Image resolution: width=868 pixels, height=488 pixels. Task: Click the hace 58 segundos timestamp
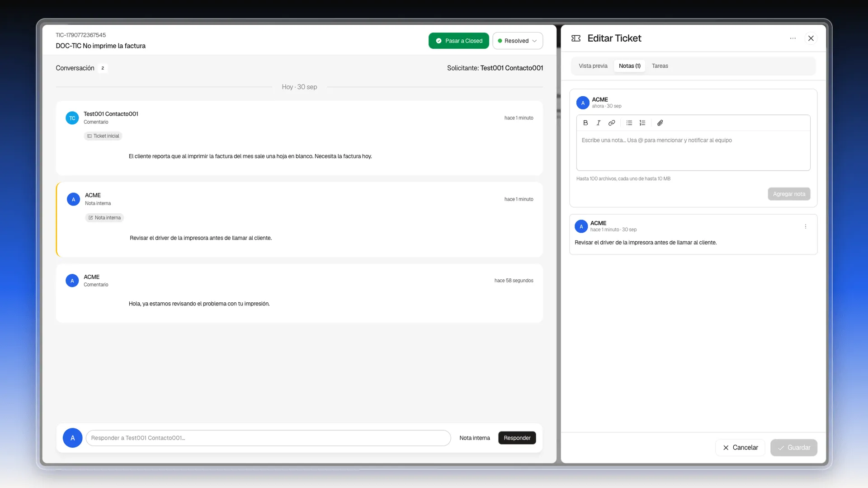coord(514,281)
